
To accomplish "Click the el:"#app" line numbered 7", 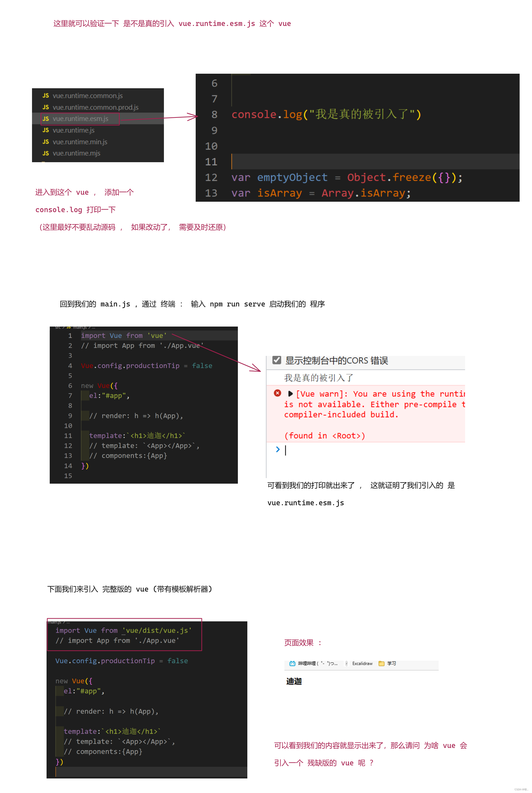I will click(x=109, y=396).
